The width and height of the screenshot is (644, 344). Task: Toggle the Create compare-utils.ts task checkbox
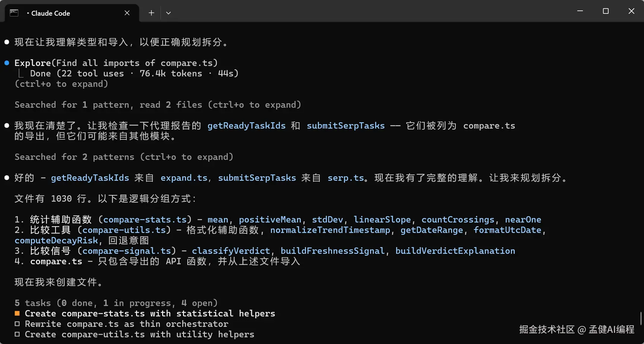click(17, 334)
